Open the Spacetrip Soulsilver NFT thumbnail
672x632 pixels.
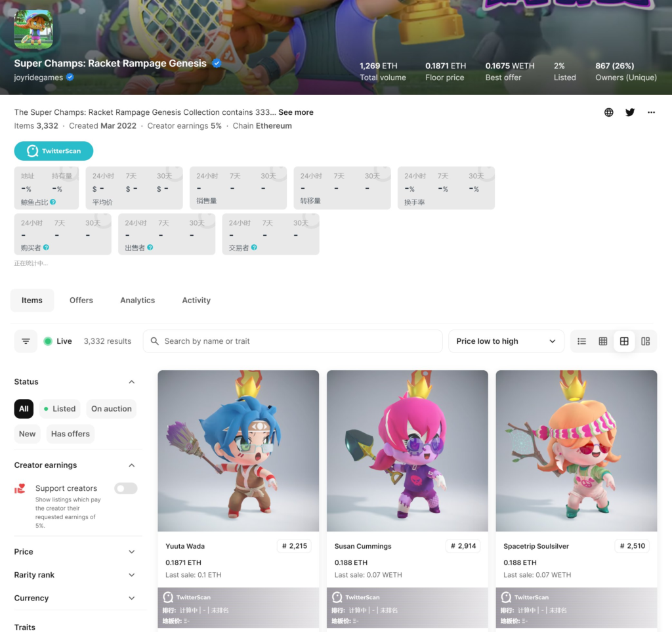(576, 451)
